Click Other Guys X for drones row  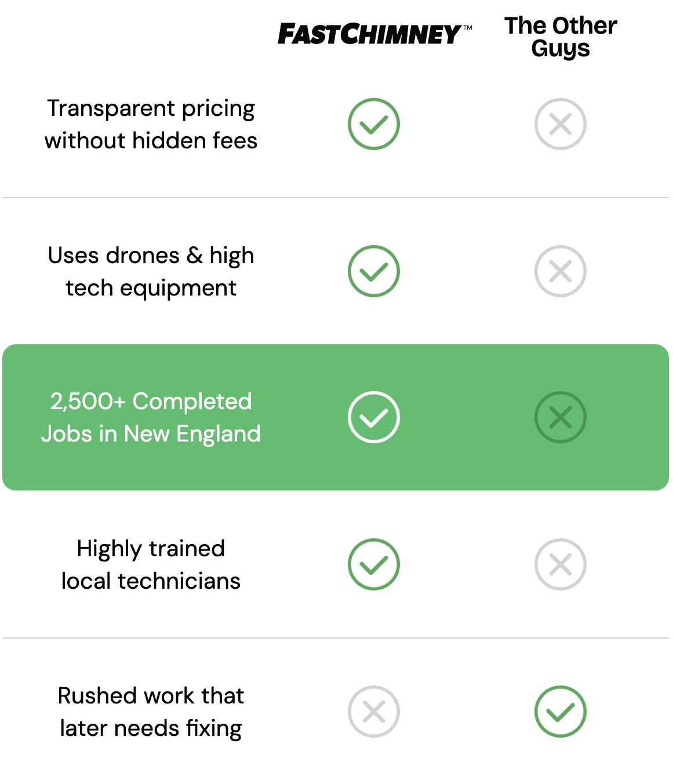point(561,271)
